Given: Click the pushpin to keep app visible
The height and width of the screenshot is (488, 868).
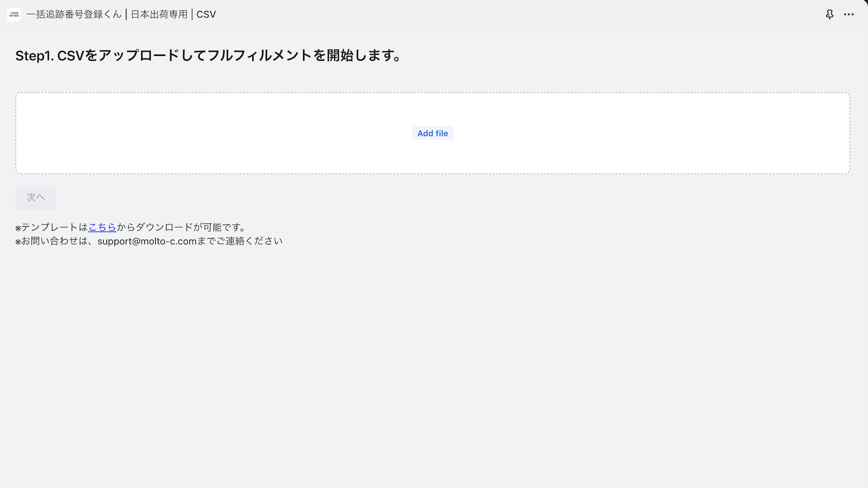Looking at the screenshot, I should click(x=829, y=15).
